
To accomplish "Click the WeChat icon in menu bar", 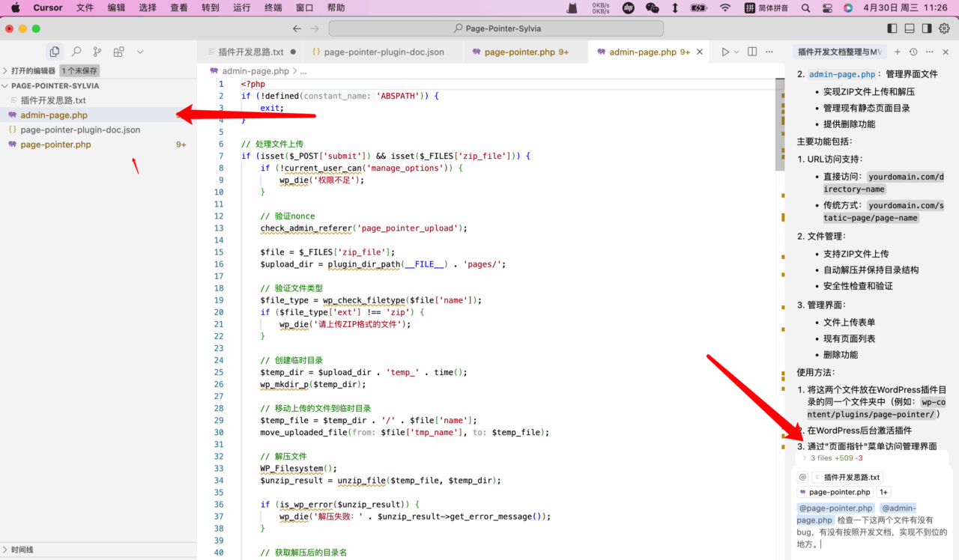I will pos(653,7).
